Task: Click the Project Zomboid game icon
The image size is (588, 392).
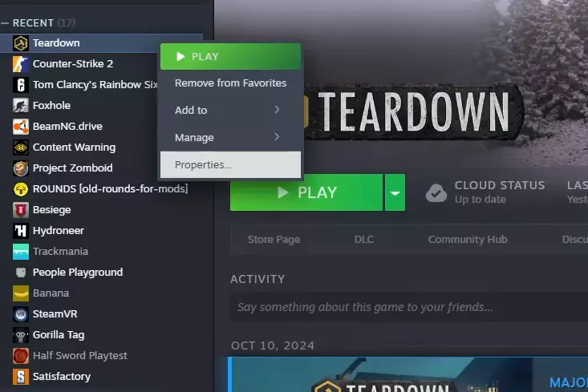Action: coord(21,168)
